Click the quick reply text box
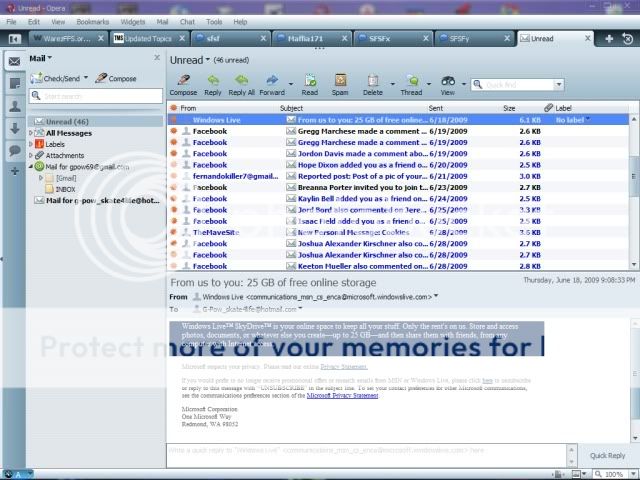The width and height of the screenshot is (640, 480). point(367,456)
